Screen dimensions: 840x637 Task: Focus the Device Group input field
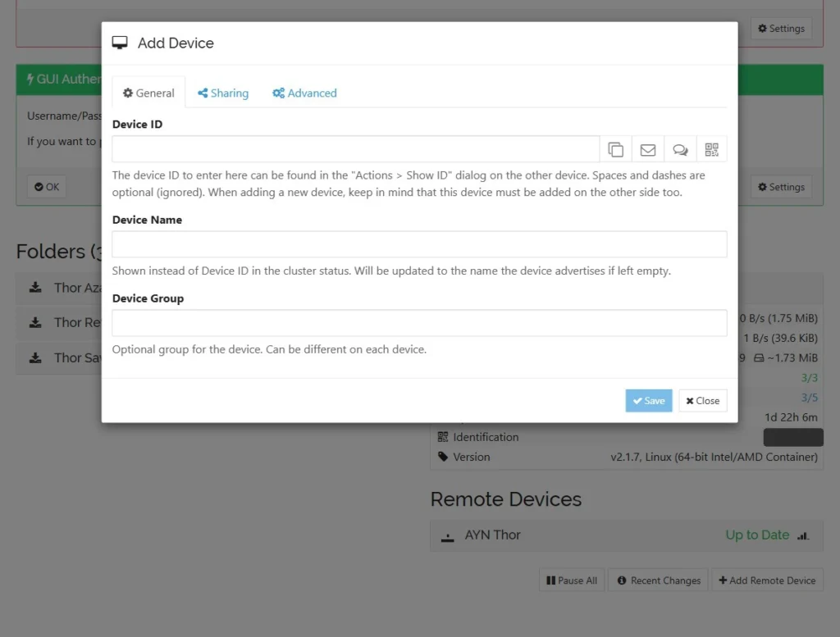tap(419, 323)
